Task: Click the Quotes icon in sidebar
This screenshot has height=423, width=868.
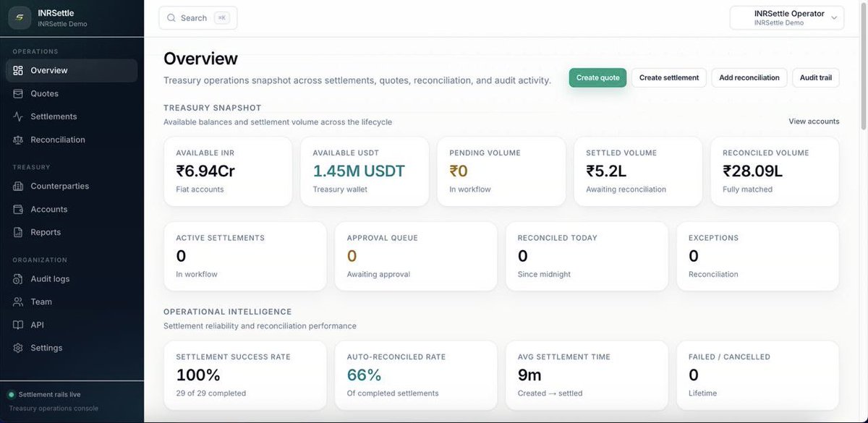Action: click(18, 93)
